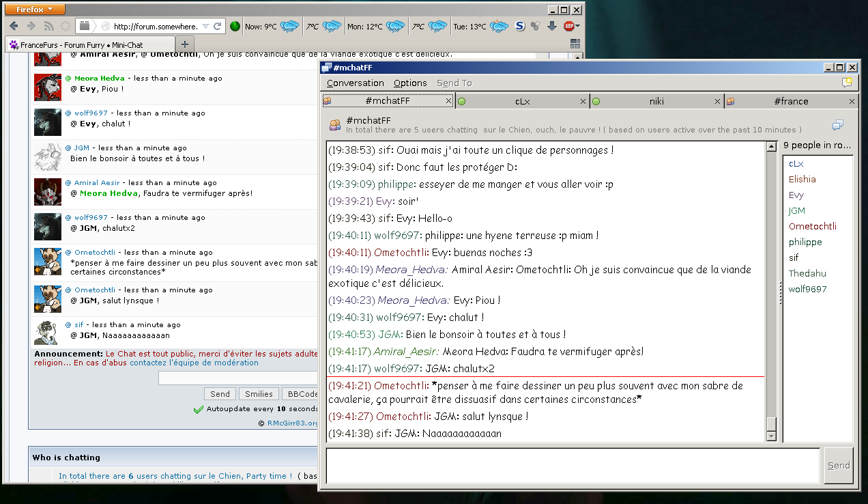Click sif's avatar in forum chat
The image size is (868, 504).
[48, 332]
